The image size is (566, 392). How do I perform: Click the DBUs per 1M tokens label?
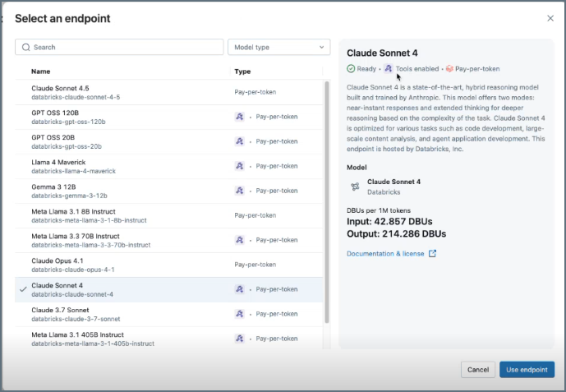click(x=379, y=210)
